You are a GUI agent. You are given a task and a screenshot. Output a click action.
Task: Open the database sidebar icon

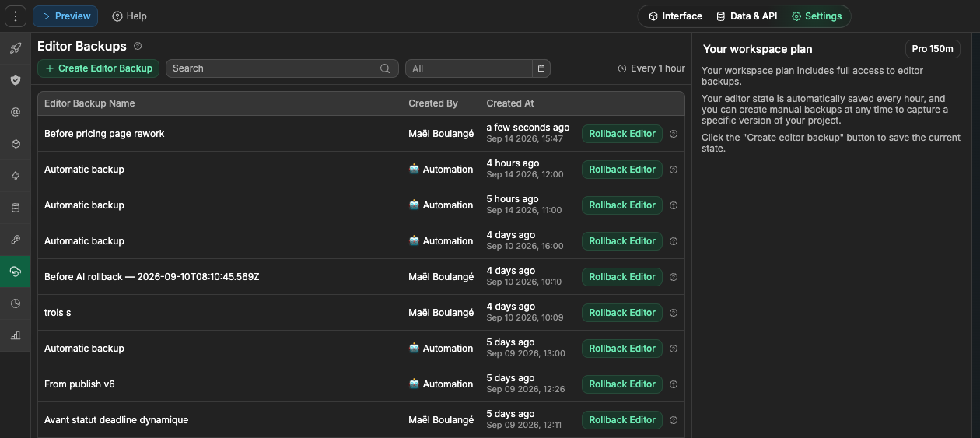[16, 208]
